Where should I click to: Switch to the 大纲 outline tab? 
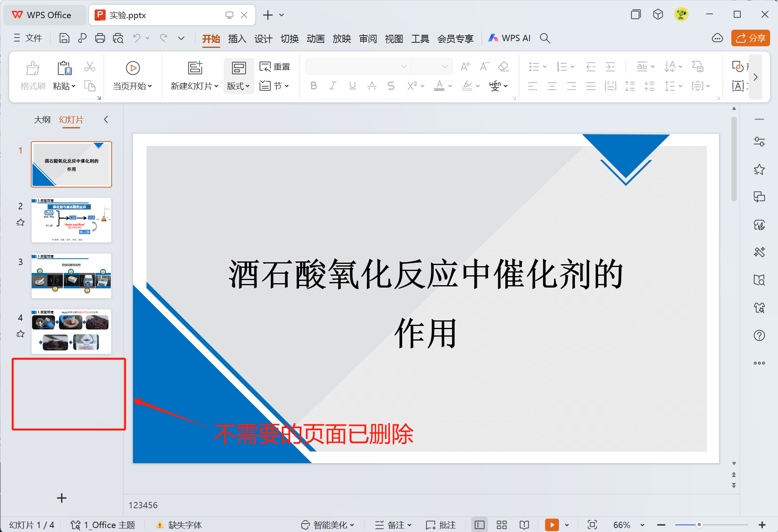tap(42, 119)
